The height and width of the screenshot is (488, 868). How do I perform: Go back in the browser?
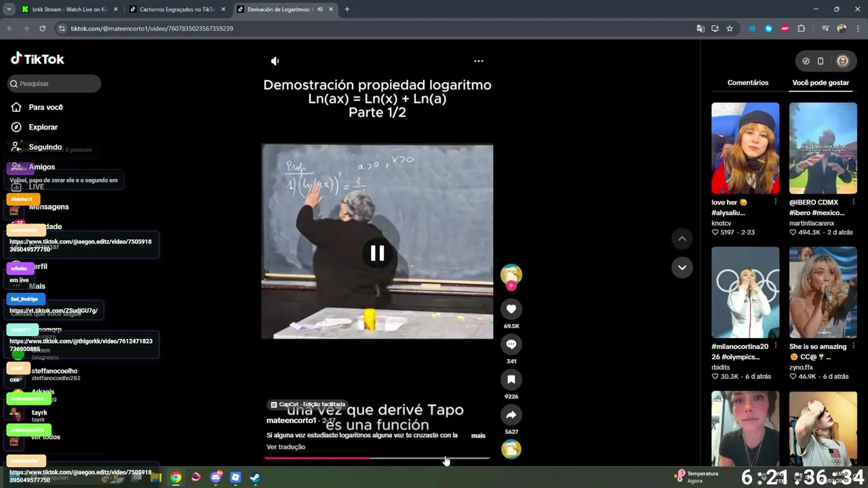pos(9,28)
